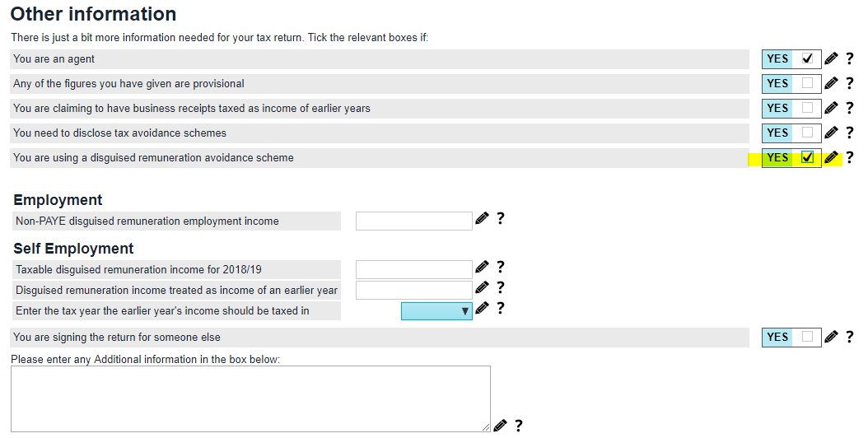Tick the disclose tax avoidance schemes checkbox
Image resolution: width=868 pixels, height=438 pixels.
click(807, 133)
